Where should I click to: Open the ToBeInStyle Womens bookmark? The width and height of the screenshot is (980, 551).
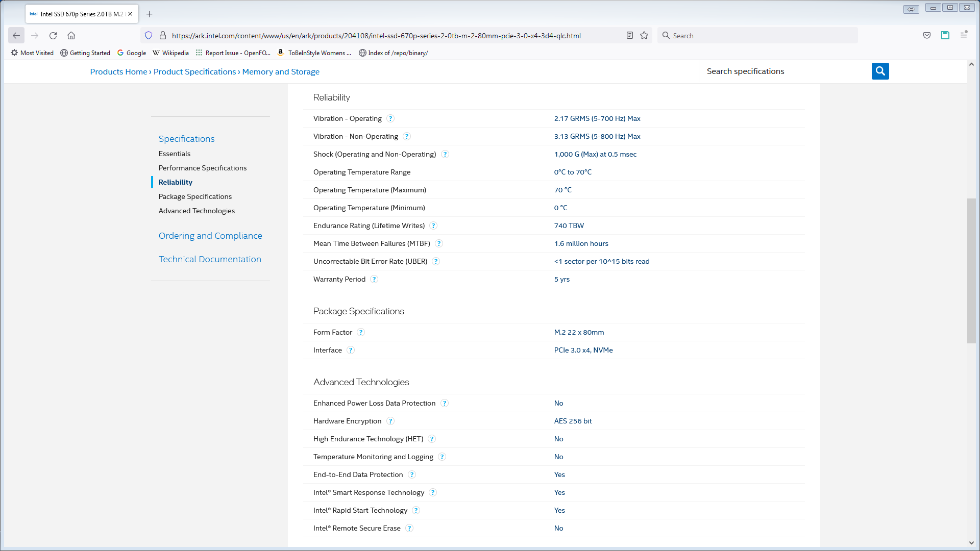coord(314,53)
